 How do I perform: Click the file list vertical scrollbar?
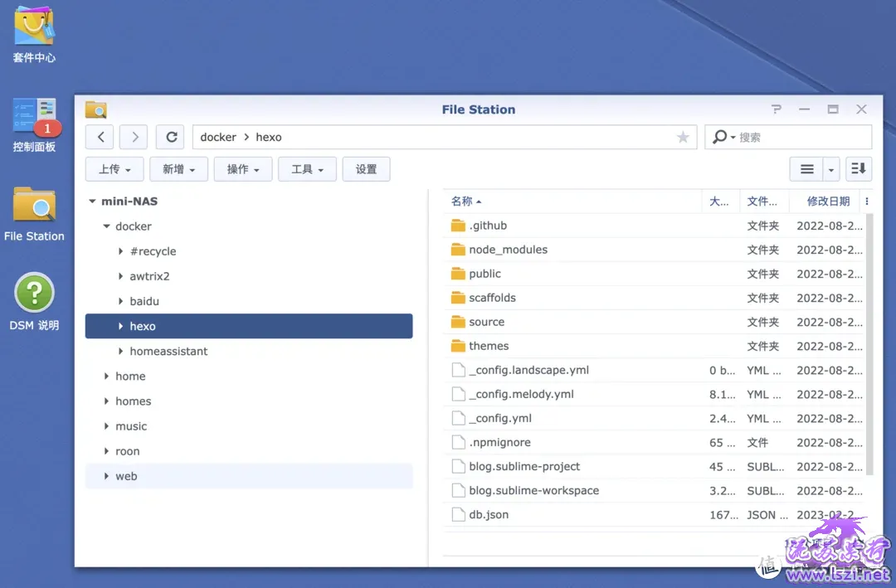coord(869,344)
